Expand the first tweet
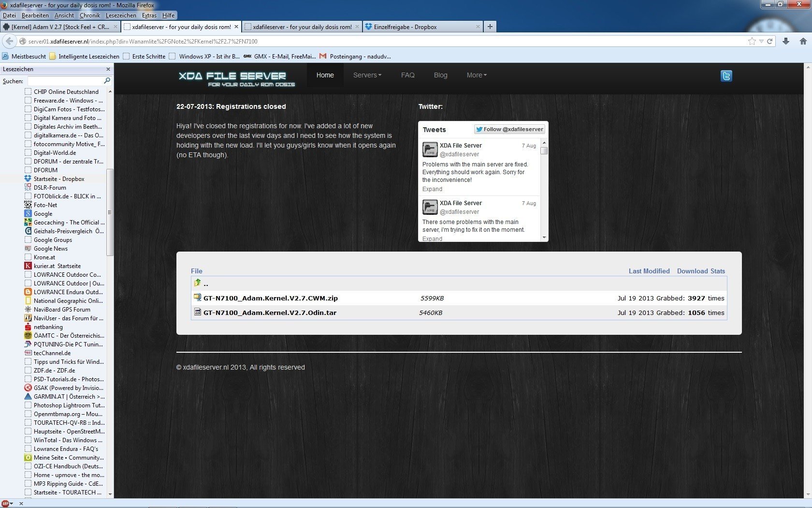Viewport: 812px width, 508px height. coord(432,189)
